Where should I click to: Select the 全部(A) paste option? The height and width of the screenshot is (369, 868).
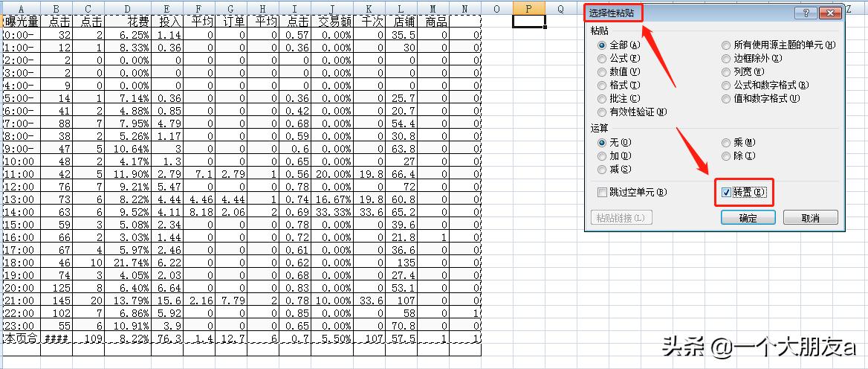point(618,45)
